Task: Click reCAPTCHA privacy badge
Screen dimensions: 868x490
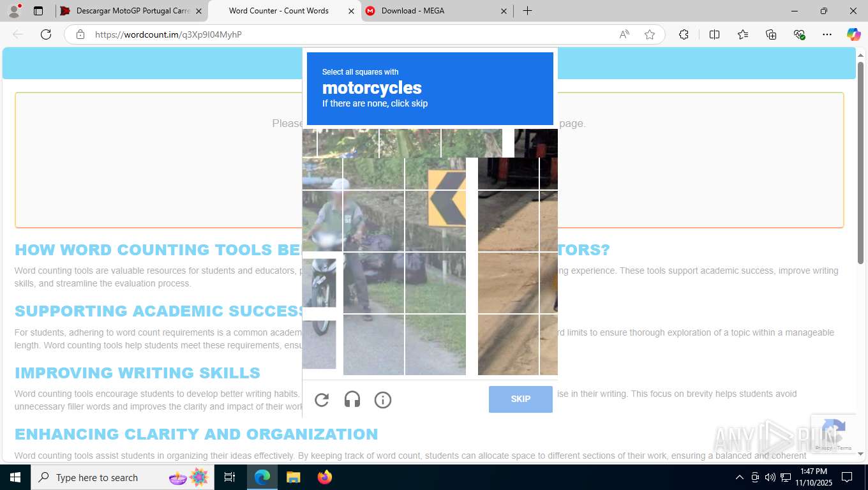Action: [x=834, y=434]
